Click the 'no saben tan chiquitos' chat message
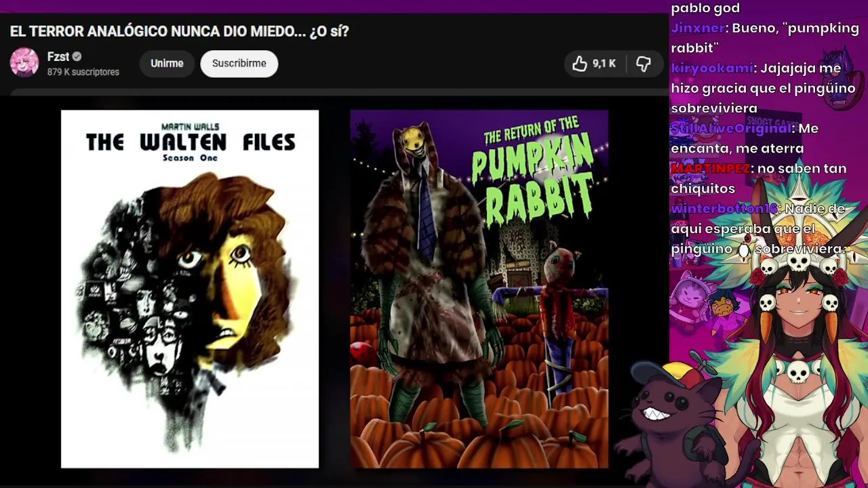The height and width of the screenshot is (488, 868). click(759, 178)
